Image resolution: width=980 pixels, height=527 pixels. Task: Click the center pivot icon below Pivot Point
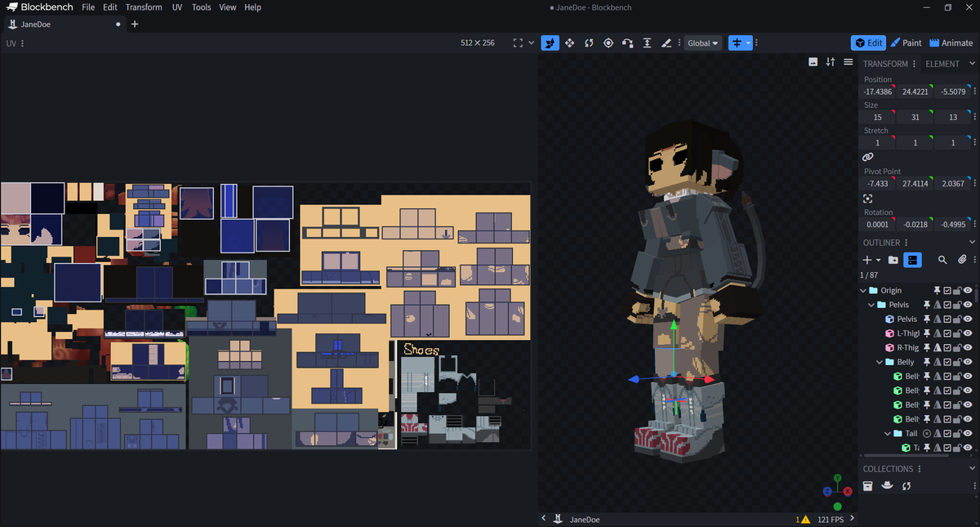point(868,199)
